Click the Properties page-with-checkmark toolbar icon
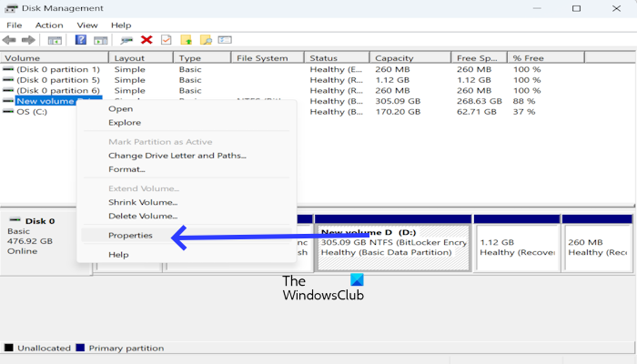The width and height of the screenshot is (637, 364). [167, 39]
